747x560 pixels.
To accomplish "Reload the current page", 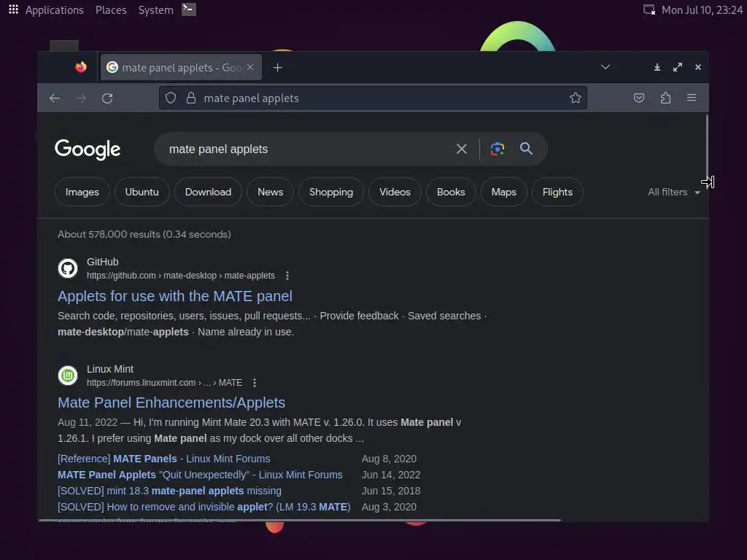I will [x=107, y=98].
